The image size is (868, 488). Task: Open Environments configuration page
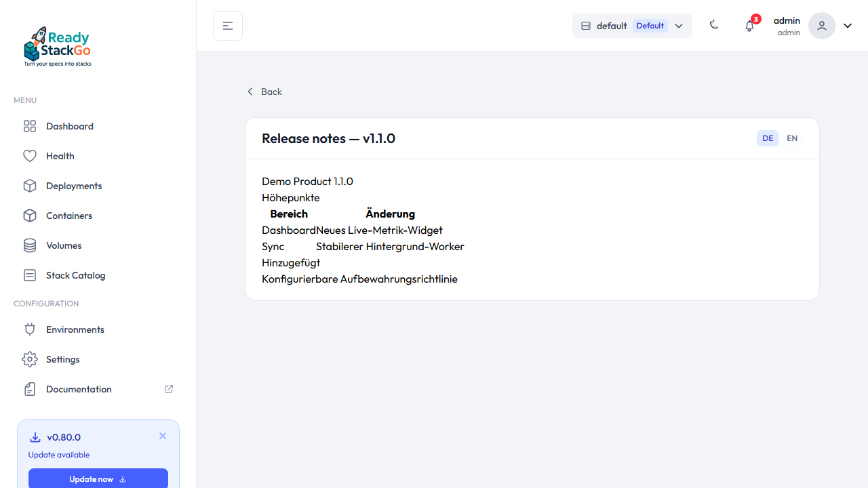click(x=98, y=329)
